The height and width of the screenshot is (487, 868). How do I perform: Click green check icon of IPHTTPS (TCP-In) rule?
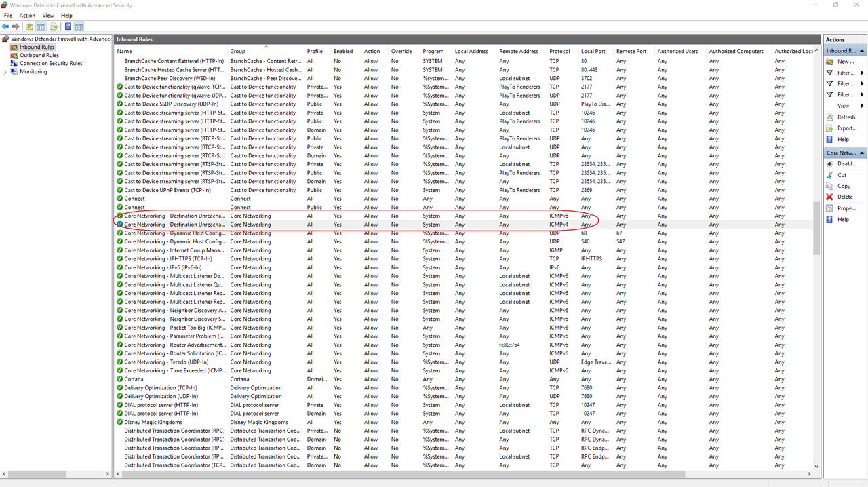120,259
